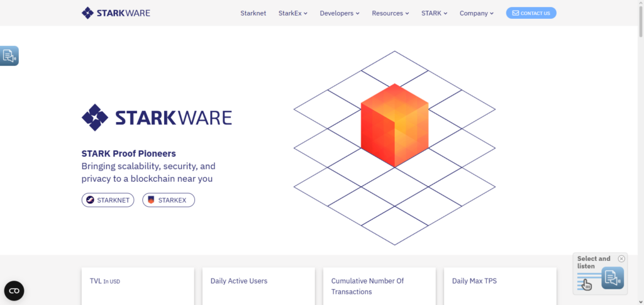The width and height of the screenshot is (644, 305).
Task: Click the Daily Max TPS card
Action: (500, 286)
